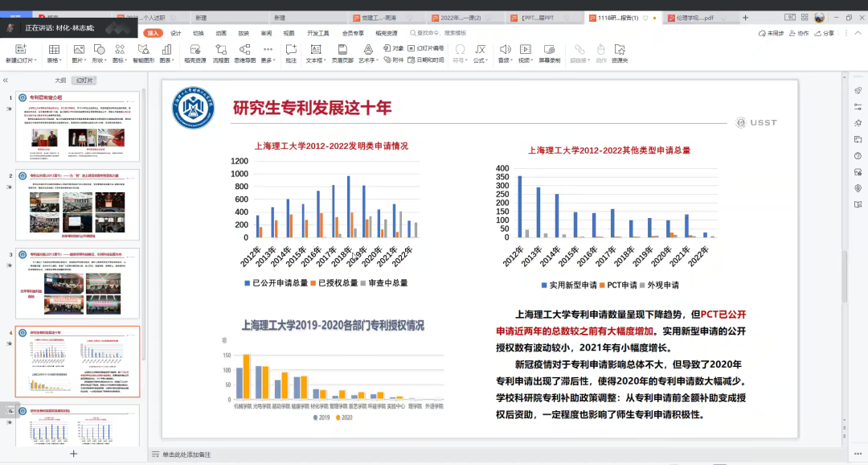
Task: Select slide 1 thumbnail 专利匠制室介绍
Action: 77,127
